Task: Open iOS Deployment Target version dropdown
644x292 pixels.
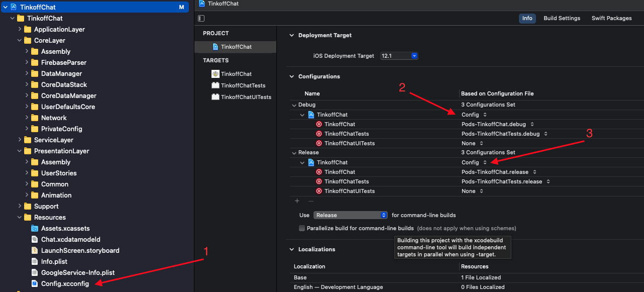Action: pos(399,56)
